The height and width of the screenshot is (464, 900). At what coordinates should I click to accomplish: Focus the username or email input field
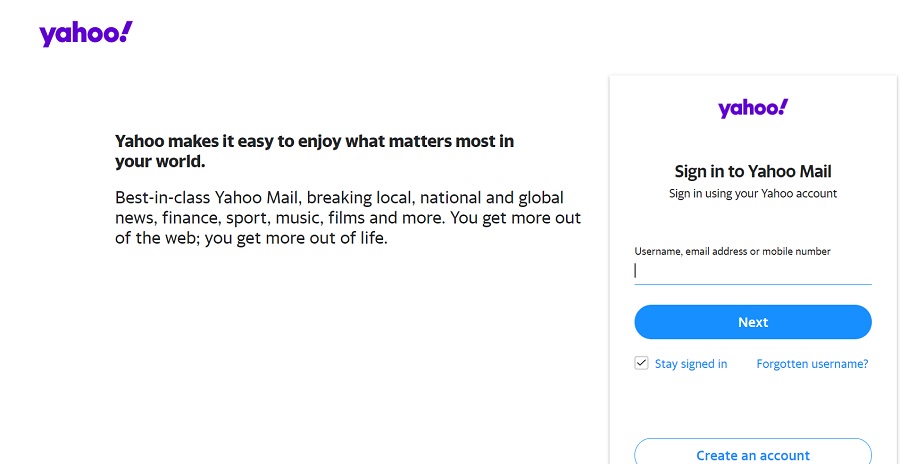(x=752, y=270)
